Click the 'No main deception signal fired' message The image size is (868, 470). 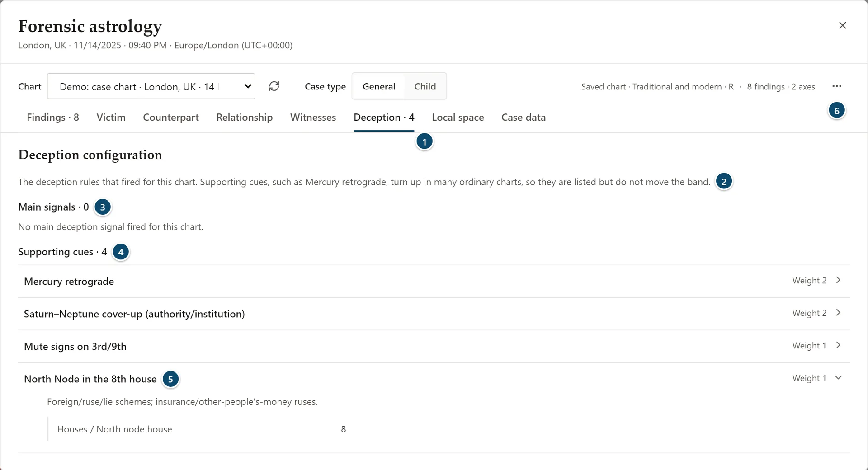(111, 227)
